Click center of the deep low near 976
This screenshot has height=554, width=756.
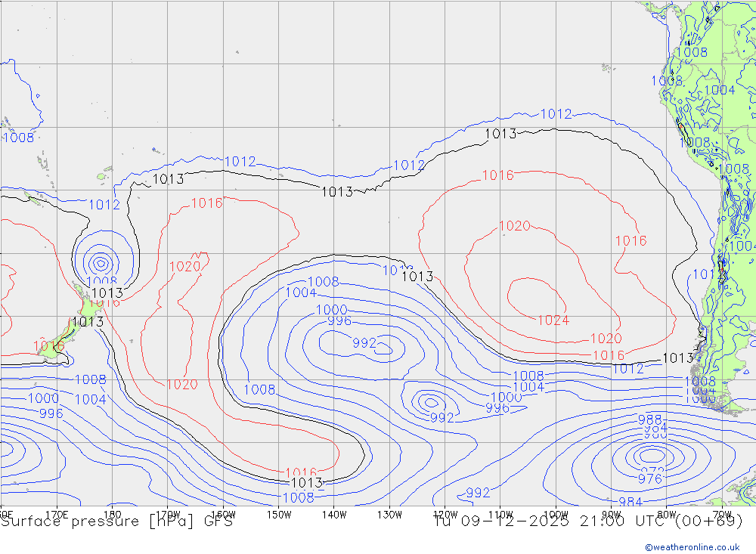[x=650, y=455]
